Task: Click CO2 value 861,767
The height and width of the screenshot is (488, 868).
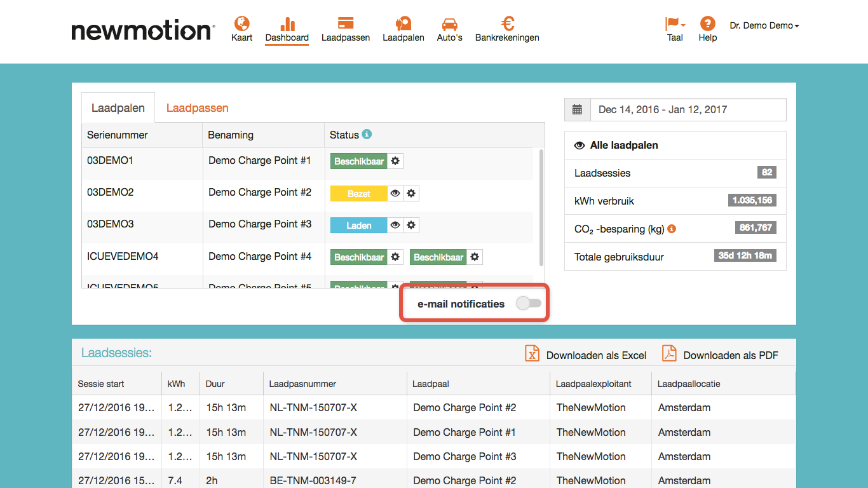Action: 756,227
